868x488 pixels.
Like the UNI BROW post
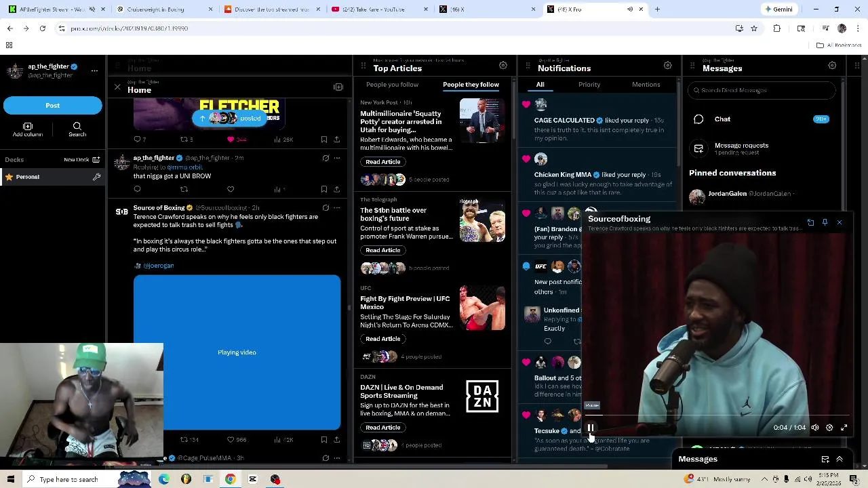231,190
